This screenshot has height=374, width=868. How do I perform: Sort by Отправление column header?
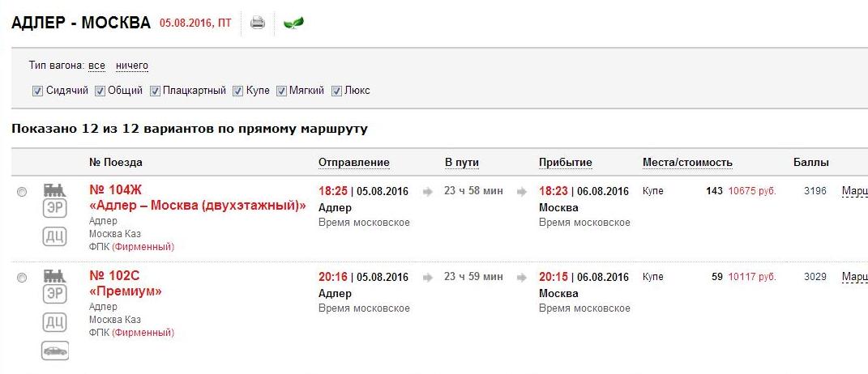click(x=353, y=163)
